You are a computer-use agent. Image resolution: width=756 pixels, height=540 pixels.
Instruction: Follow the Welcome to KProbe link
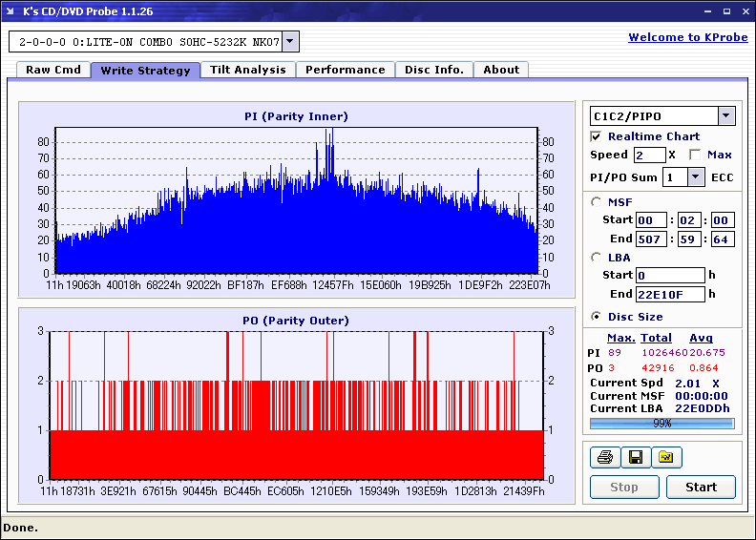tap(688, 37)
